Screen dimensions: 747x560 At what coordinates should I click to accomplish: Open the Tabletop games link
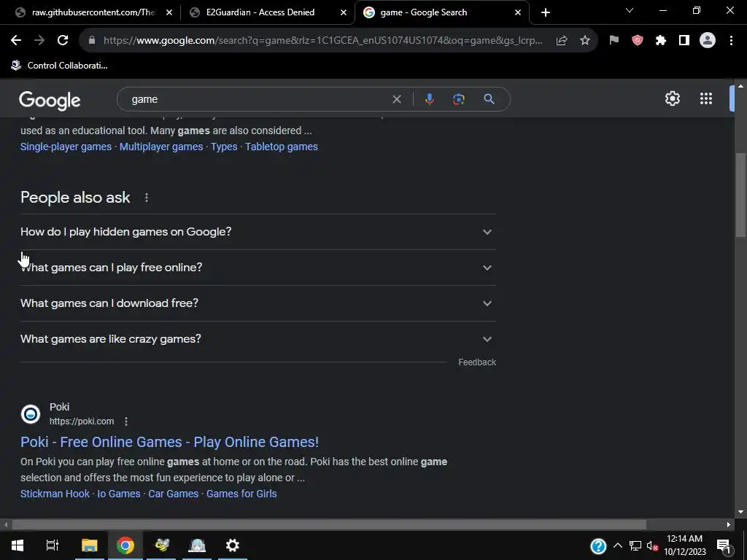(281, 147)
